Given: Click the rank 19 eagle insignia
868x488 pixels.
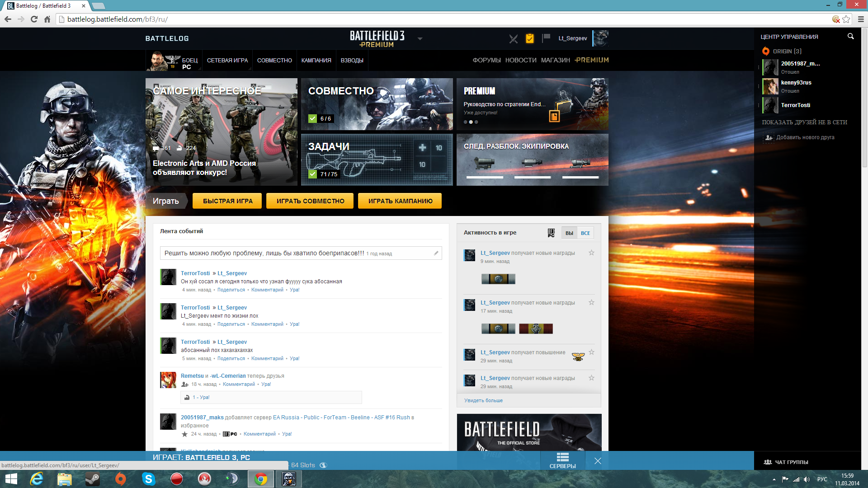Looking at the screenshot, I should click(578, 357).
